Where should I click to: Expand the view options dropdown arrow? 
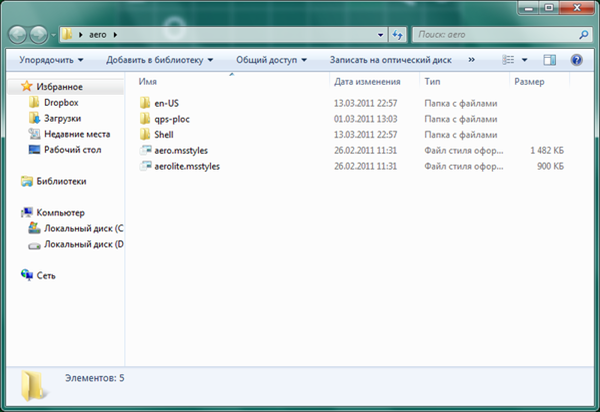(x=523, y=60)
